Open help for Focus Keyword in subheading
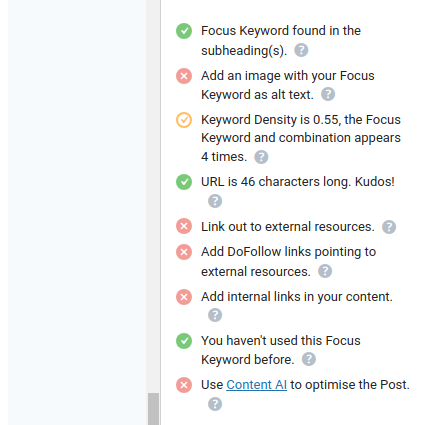The width and height of the screenshot is (422, 425). [x=301, y=50]
